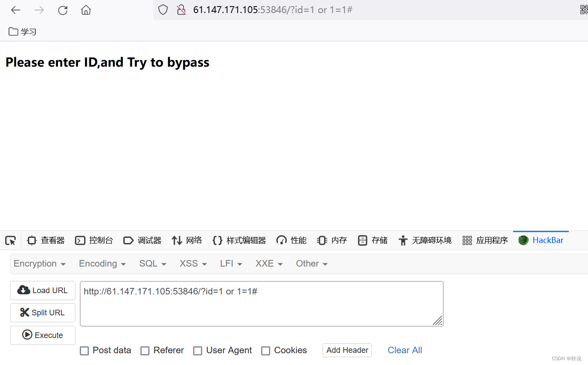Click the Execute button
This screenshot has height=365, width=588.
click(43, 335)
